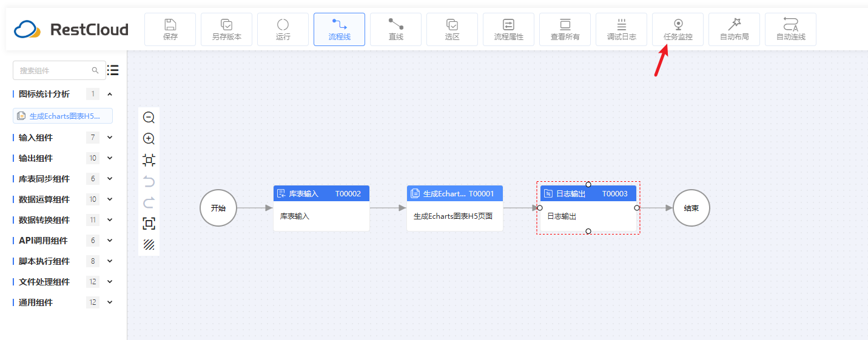Screen dimensions: 868x340
Task: Click the 日志输出 node body text
Action: point(562,216)
